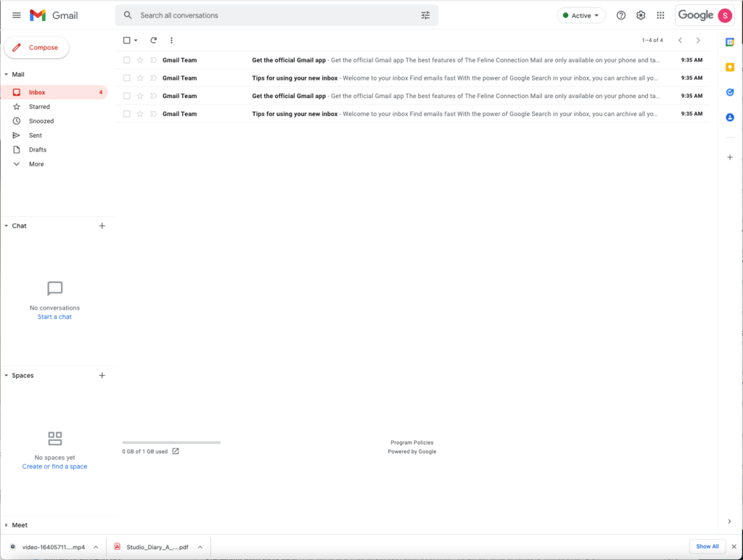Viewport: 743px width, 560px height.
Task: Toggle the select-all checkbox in toolbar
Action: tap(127, 41)
